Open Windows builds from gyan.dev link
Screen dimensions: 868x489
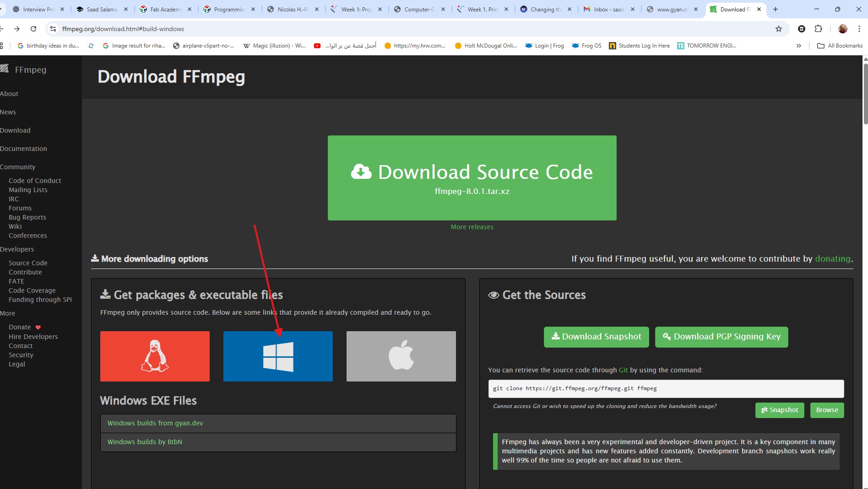(155, 423)
